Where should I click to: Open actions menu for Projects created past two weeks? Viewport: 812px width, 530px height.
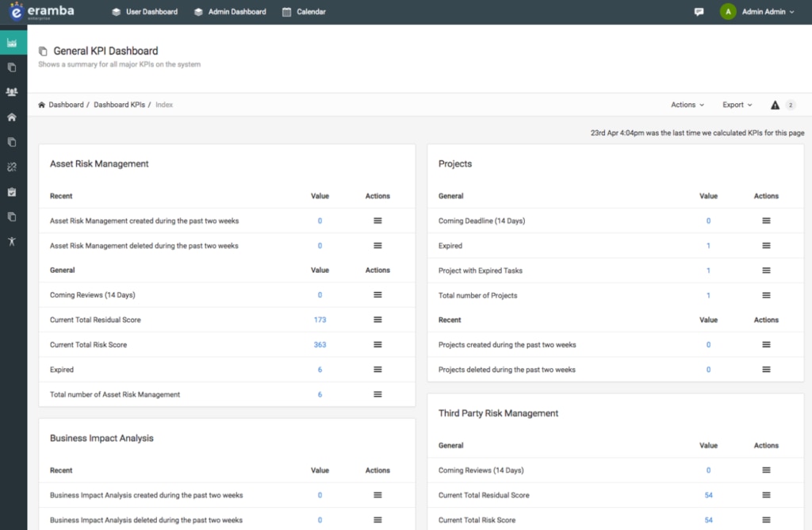click(x=766, y=344)
